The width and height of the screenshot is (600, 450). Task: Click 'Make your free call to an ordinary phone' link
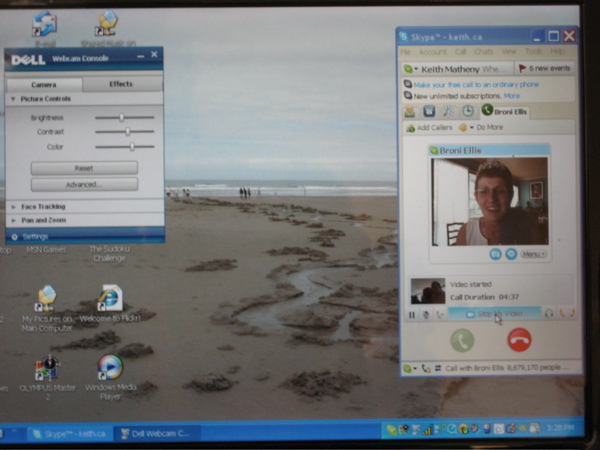476,85
